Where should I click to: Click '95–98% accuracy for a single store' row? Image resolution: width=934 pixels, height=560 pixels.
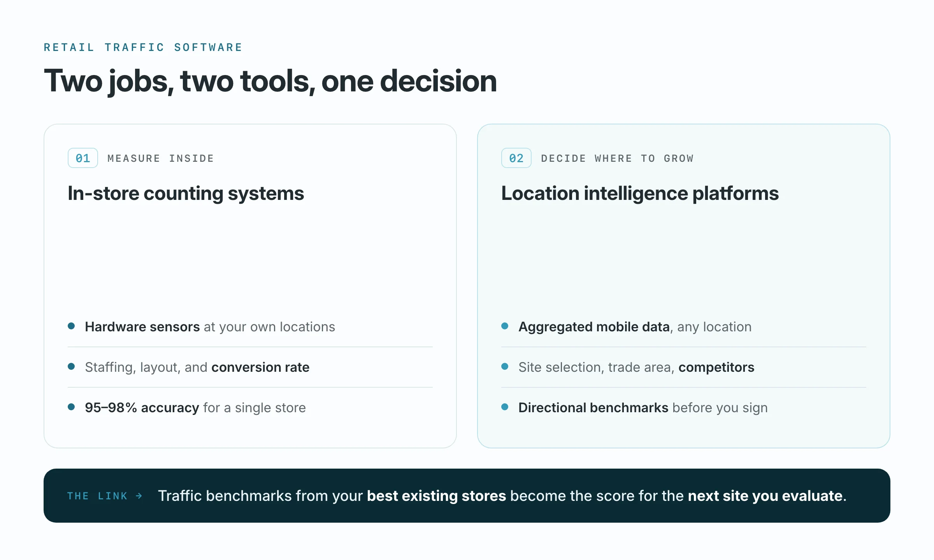click(x=250, y=408)
